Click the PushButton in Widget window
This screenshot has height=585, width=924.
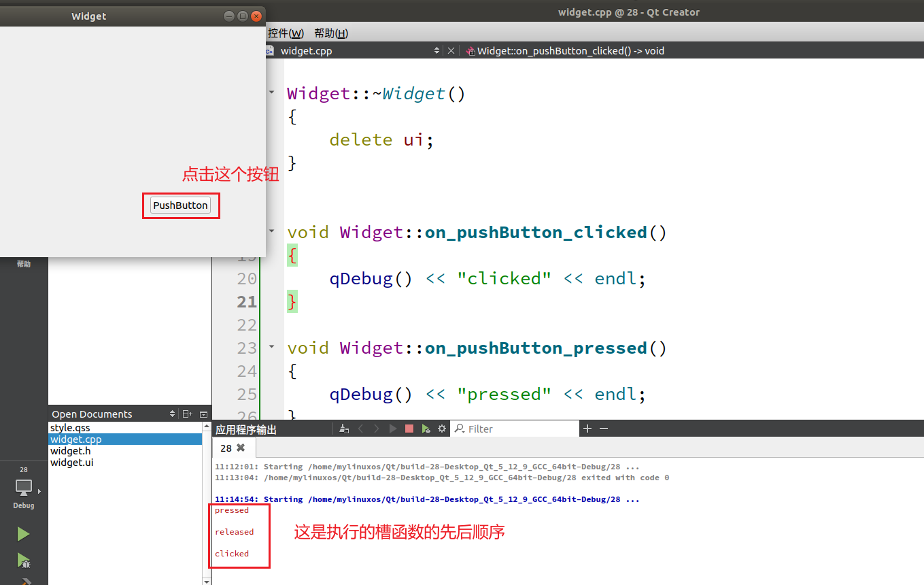[180, 205]
